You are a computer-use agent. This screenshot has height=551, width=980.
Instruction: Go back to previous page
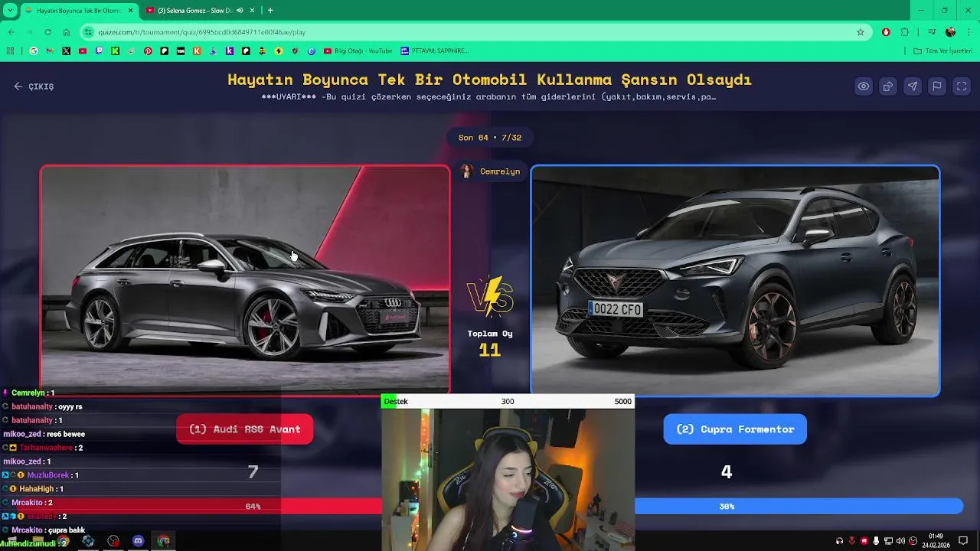click(x=11, y=32)
